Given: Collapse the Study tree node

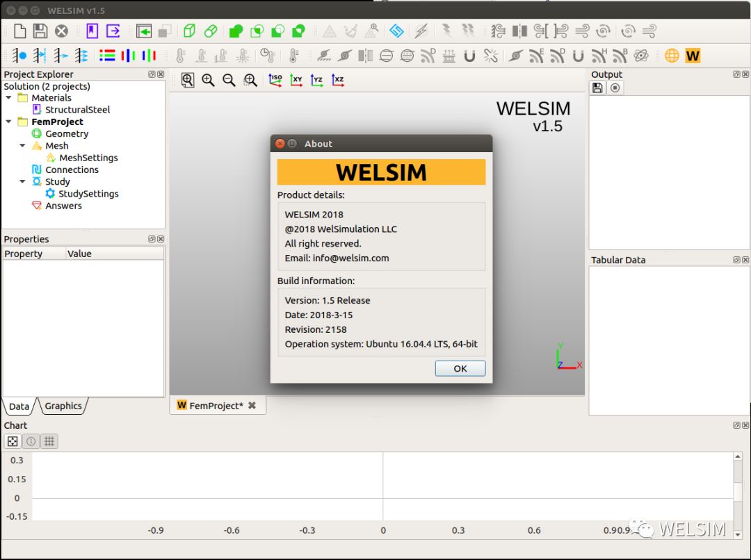Looking at the screenshot, I should (22, 181).
